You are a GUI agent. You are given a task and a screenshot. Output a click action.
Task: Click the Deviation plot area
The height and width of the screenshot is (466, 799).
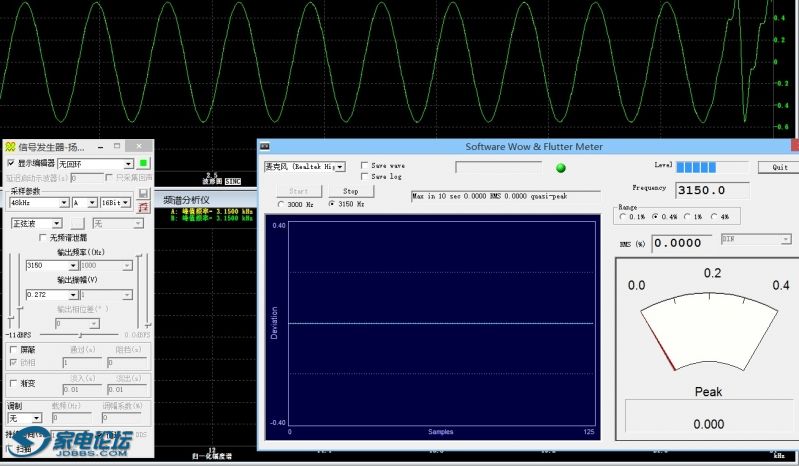442,323
